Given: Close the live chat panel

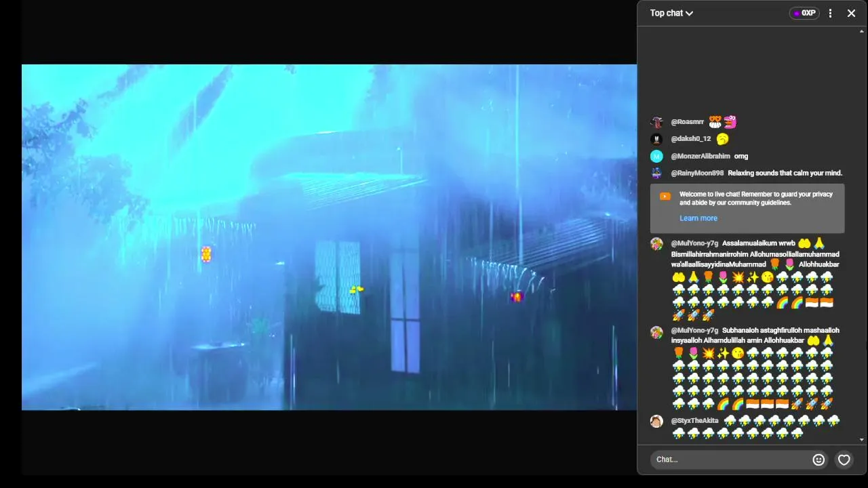Looking at the screenshot, I should pyautogui.click(x=851, y=13).
